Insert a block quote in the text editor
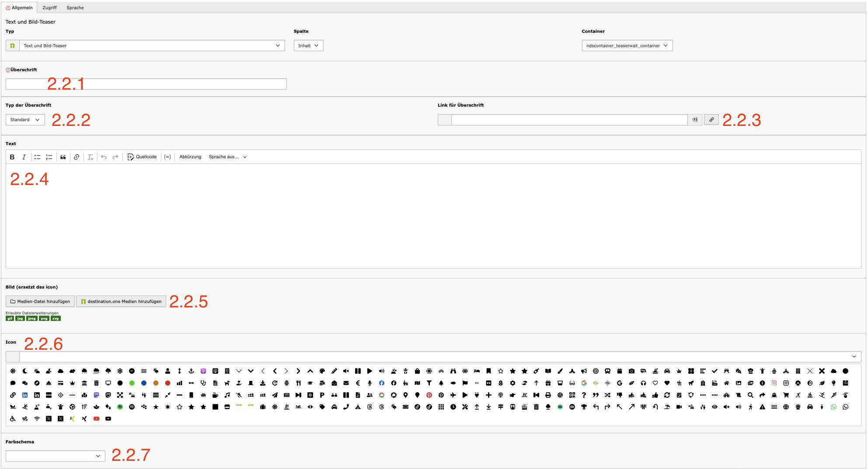The height and width of the screenshot is (470, 868). tap(63, 157)
